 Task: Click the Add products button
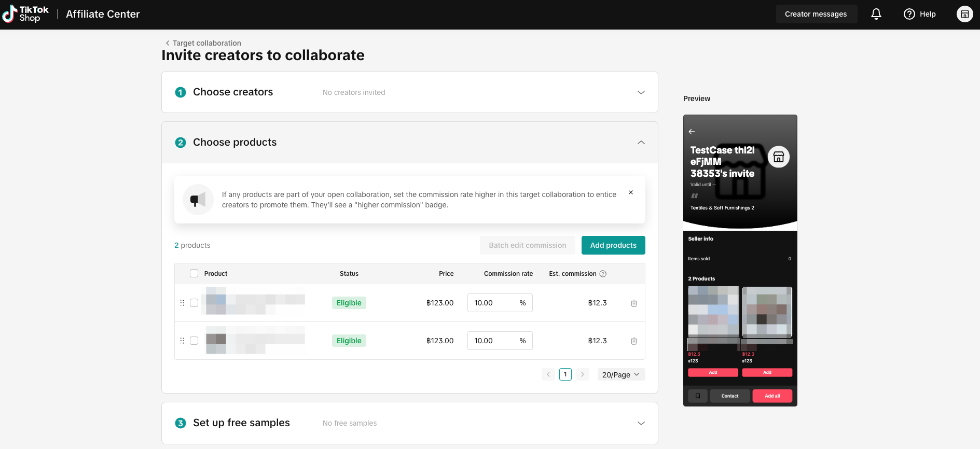tap(613, 245)
